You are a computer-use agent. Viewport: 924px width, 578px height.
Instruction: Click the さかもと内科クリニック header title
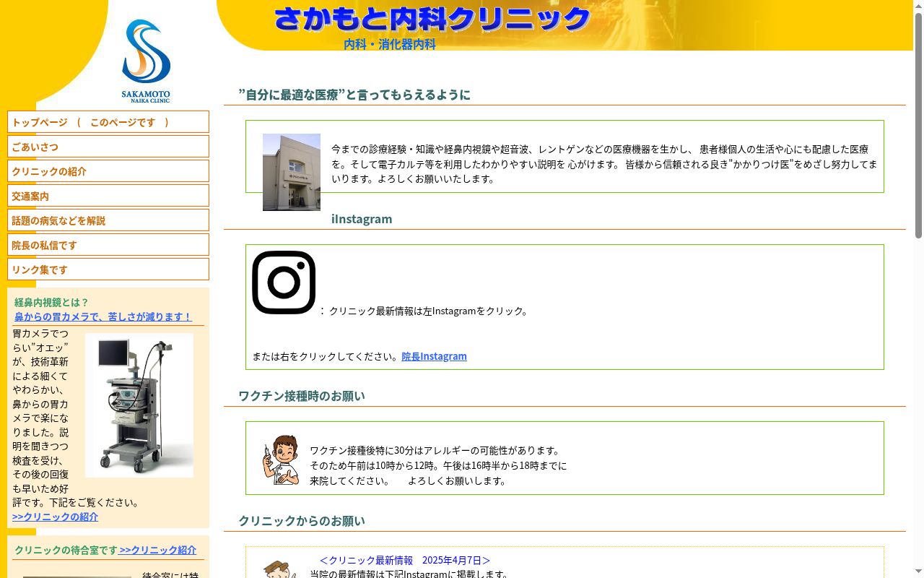pyautogui.click(x=432, y=19)
